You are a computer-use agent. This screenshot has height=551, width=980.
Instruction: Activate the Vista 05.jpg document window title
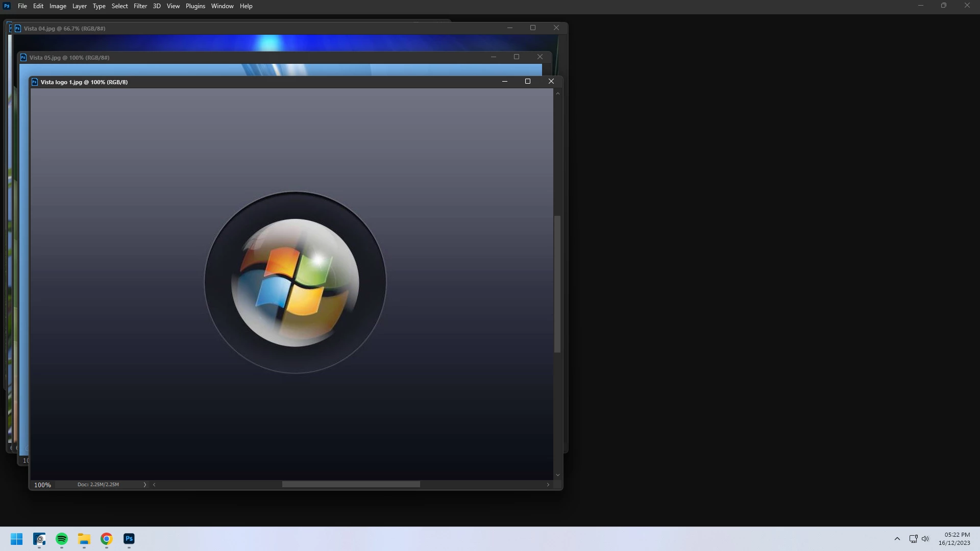(69, 58)
